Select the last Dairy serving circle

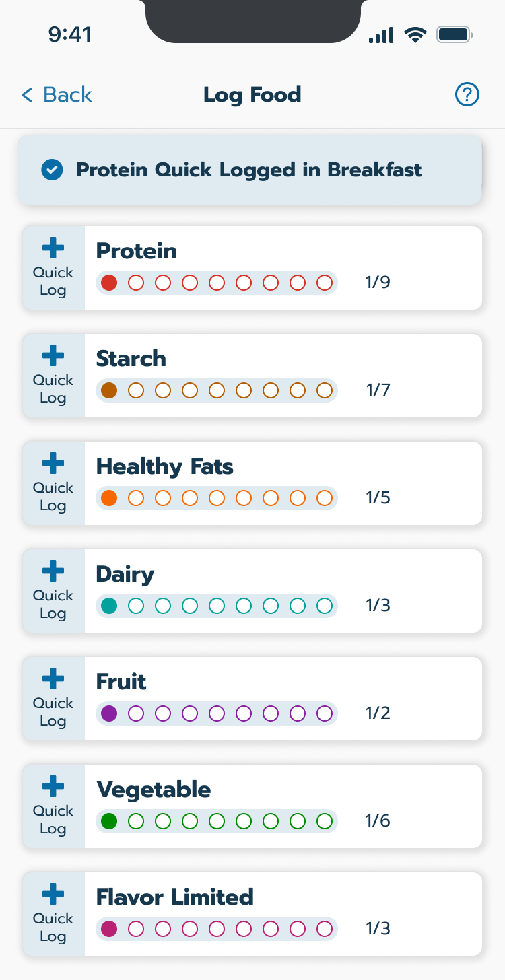pyautogui.click(x=325, y=606)
